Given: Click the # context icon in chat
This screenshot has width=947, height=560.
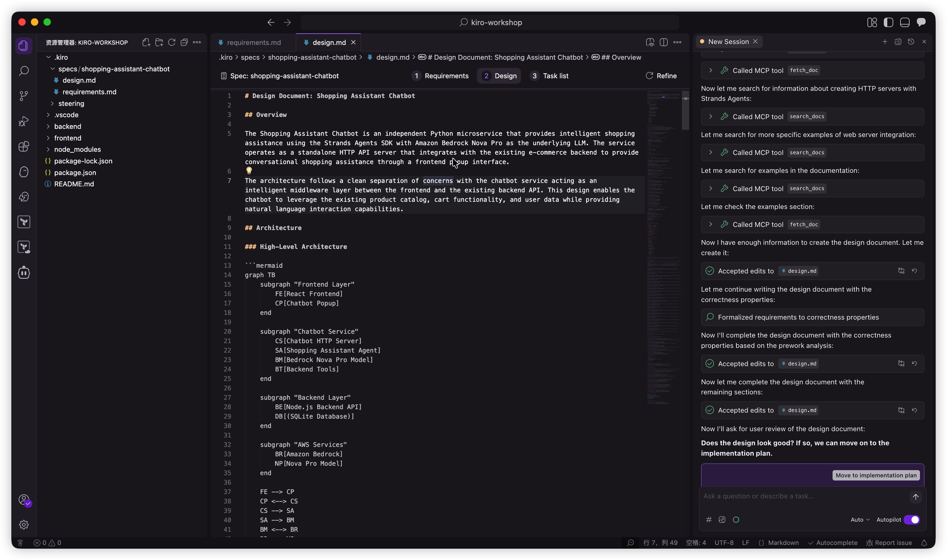Looking at the screenshot, I should (x=709, y=520).
